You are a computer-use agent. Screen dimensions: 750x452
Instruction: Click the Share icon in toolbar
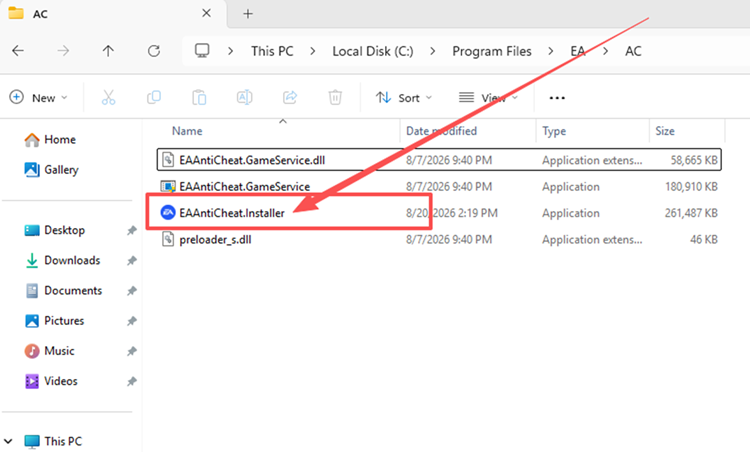click(290, 98)
